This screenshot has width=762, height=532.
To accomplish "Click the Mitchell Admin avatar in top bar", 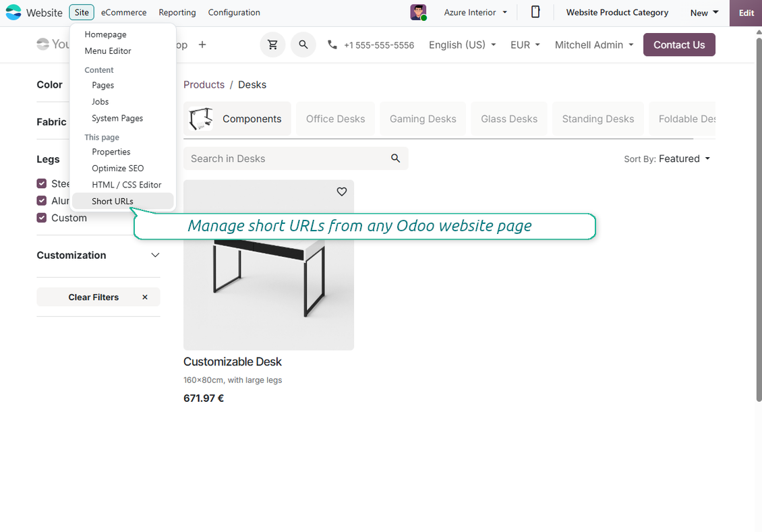I will coord(418,12).
